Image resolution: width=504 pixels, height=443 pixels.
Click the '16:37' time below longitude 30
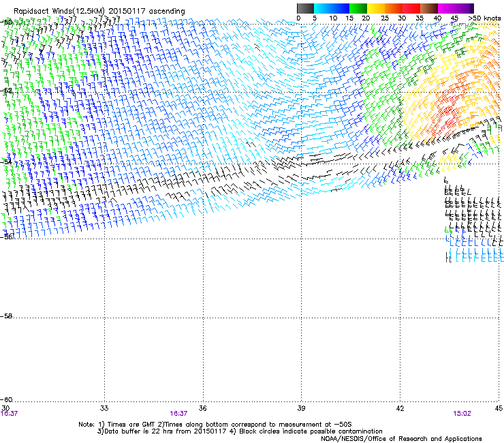9,414
